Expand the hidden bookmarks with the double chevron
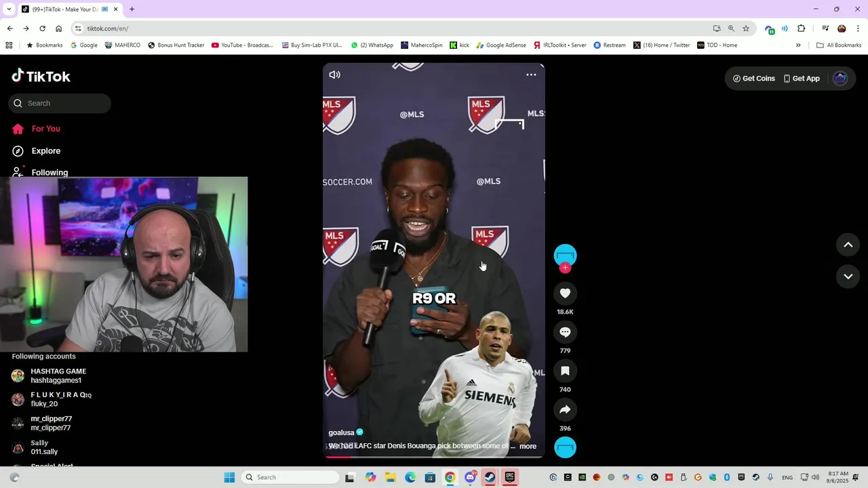The image size is (868, 488). tap(798, 45)
